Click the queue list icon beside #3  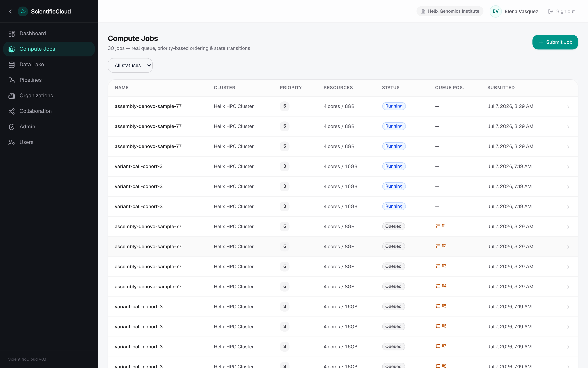[438, 266]
